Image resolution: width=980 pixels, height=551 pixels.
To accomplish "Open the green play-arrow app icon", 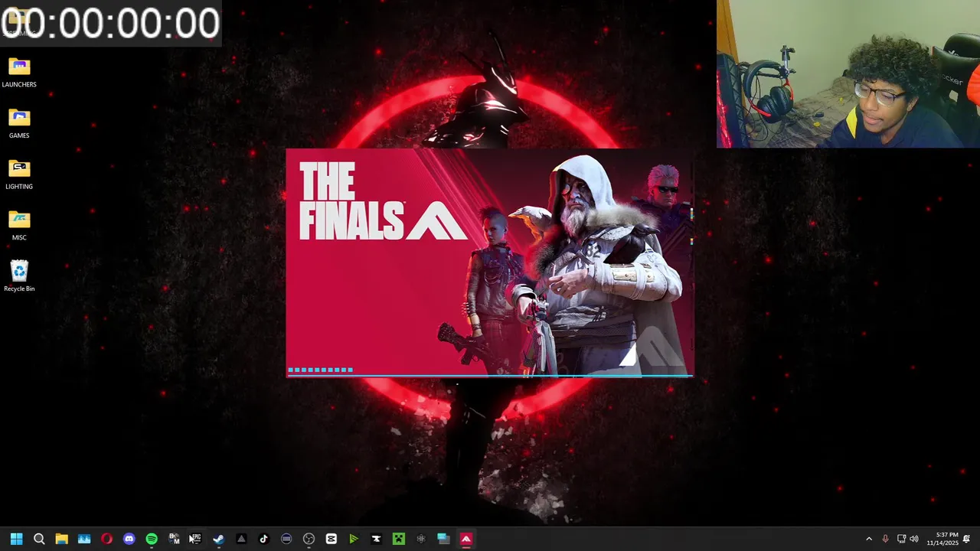I will (x=354, y=539).
